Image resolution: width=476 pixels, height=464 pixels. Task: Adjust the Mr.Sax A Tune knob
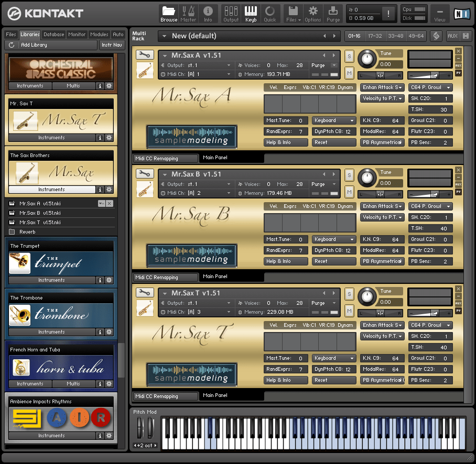click(x=367, y=59)
